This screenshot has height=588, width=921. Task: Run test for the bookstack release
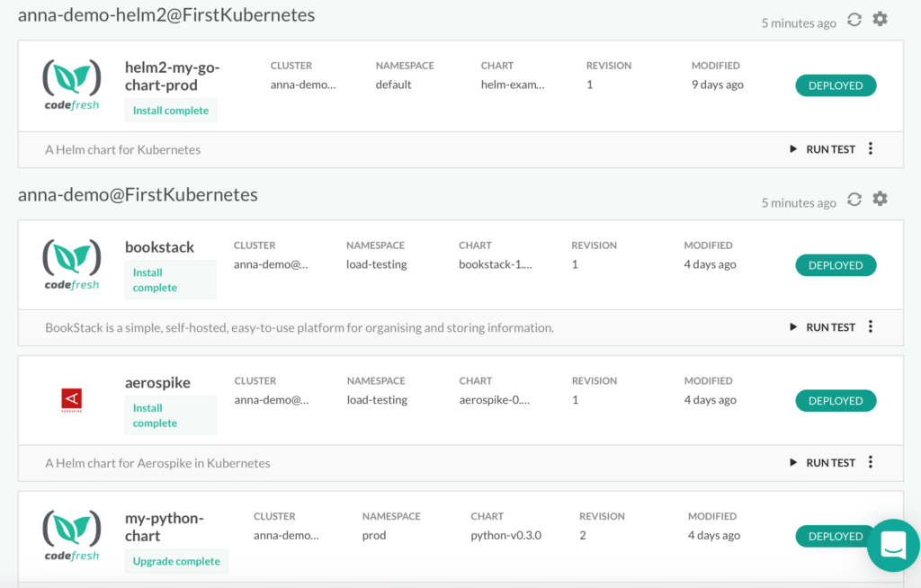pyautogui.click(x=823, y=327)
